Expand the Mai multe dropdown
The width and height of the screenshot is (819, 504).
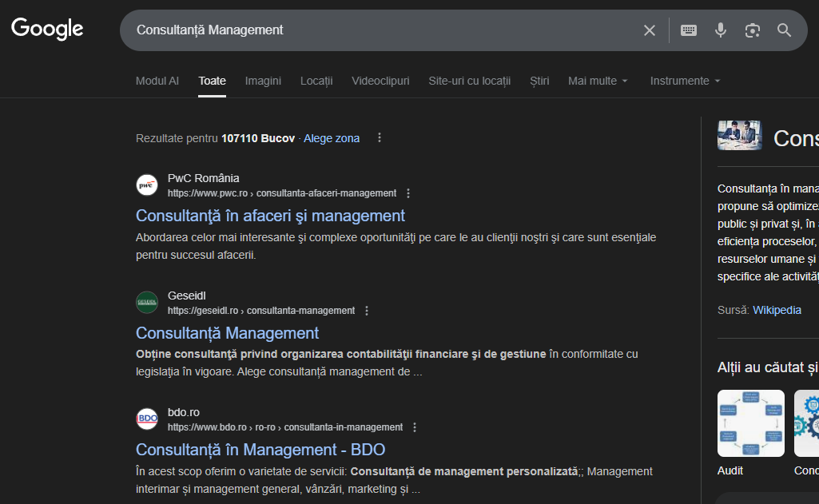[x=598, y=81]
